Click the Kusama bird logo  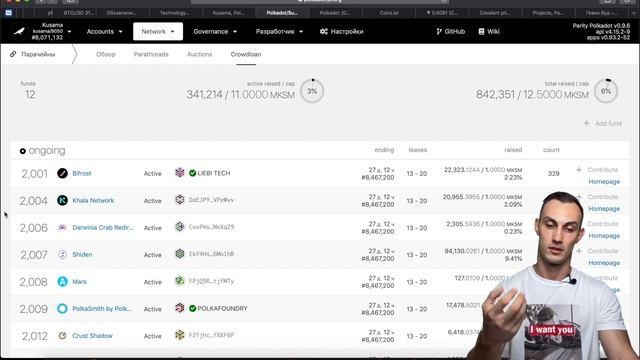pos(19,31)
